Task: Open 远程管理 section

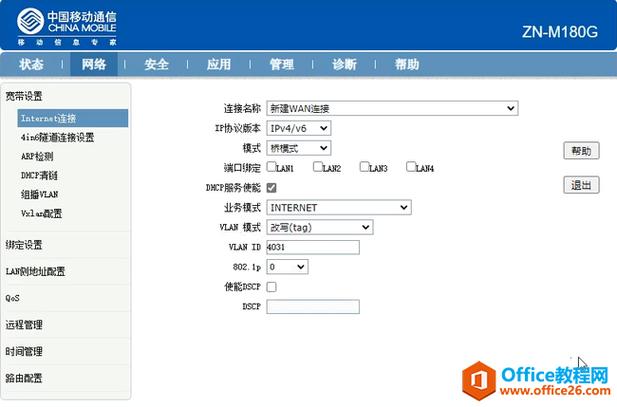Action: click(x=24, y=325)
